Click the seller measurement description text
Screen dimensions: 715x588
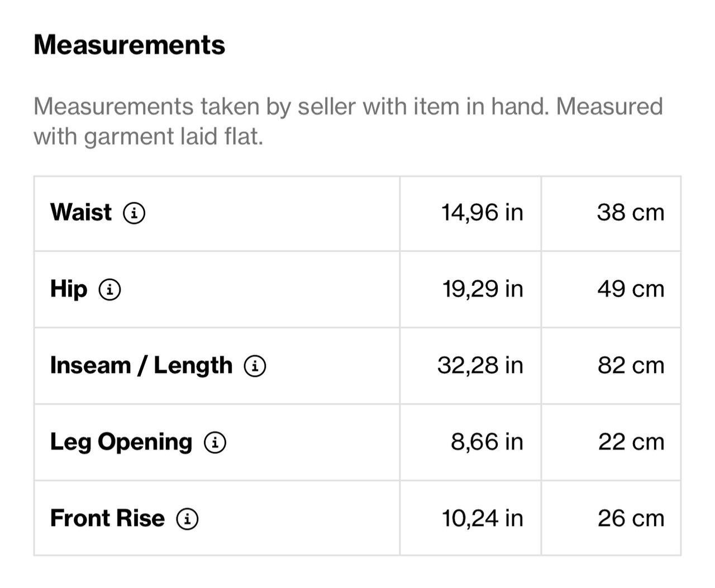347,121
